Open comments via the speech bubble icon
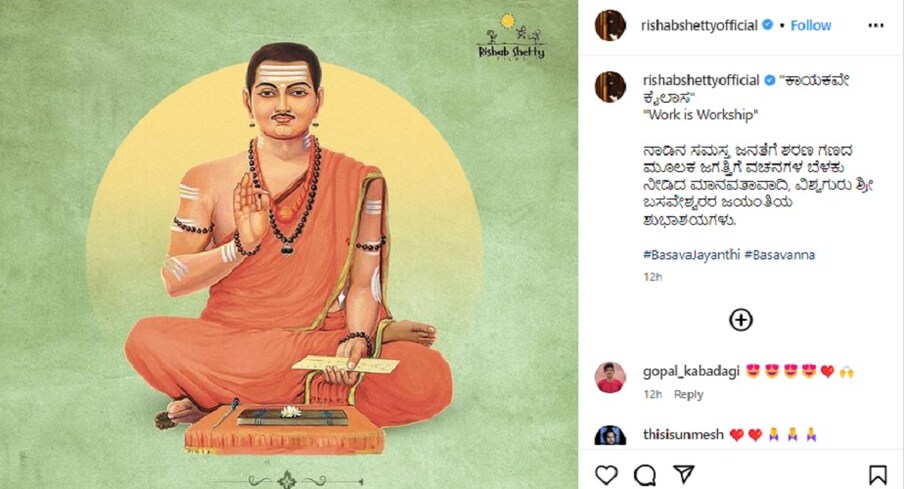Screen dimensions: 904x489 coord(645,475)
